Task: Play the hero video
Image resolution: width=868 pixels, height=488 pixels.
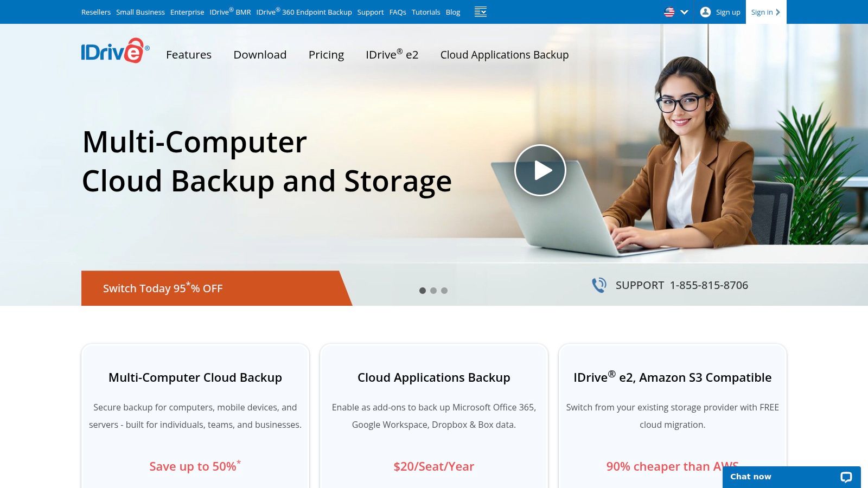Action: tap(540, 170)
